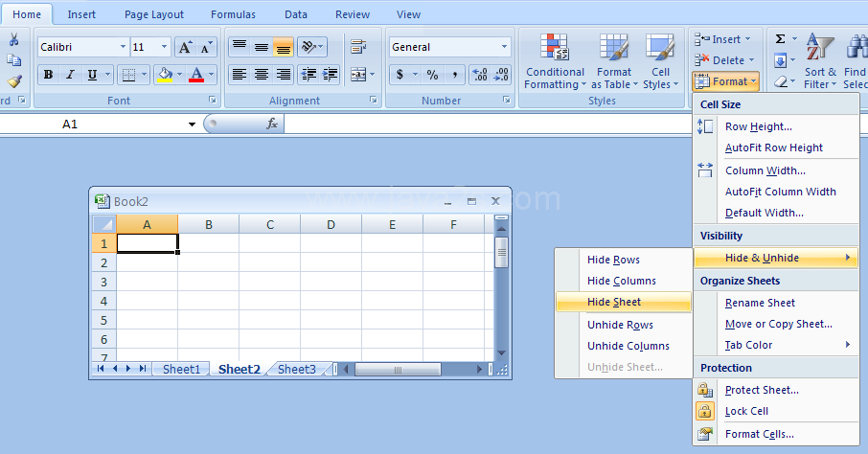Decrease font size with Shrink Font icon
This screenshot has height=454, width=868.
tap(207, 47)
